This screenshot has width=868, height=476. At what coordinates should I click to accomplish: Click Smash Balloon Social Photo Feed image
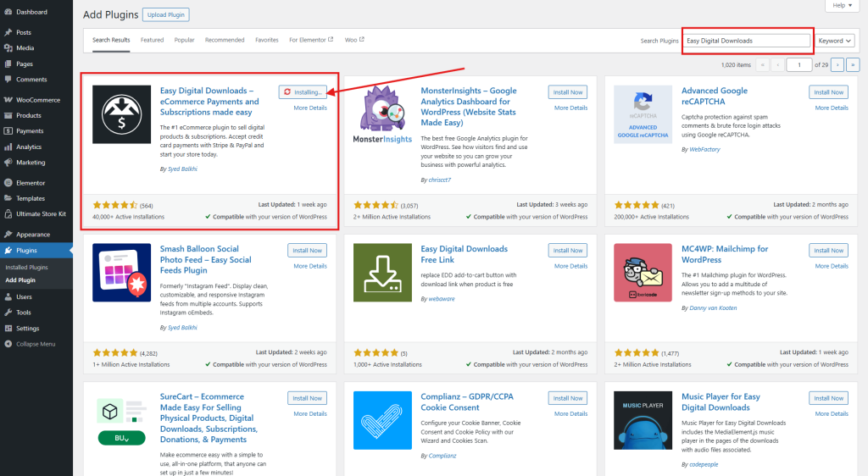point(122,273)
